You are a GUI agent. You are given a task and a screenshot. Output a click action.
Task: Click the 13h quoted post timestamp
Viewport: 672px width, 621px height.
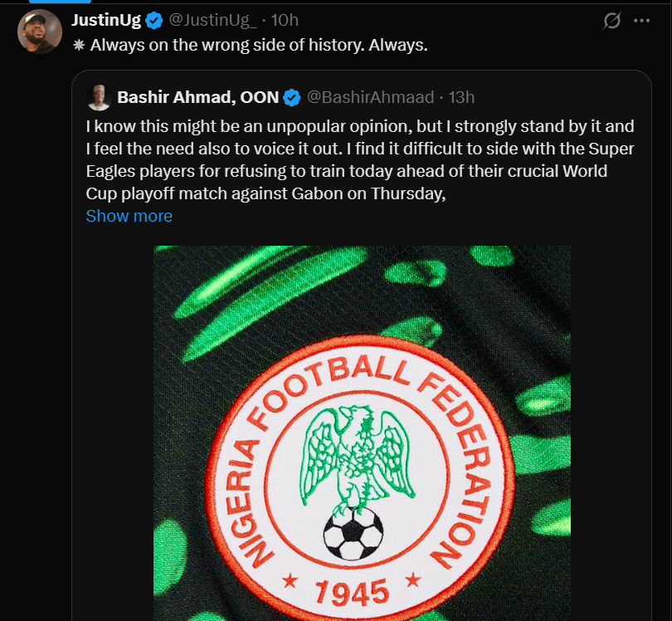point(461,97)
